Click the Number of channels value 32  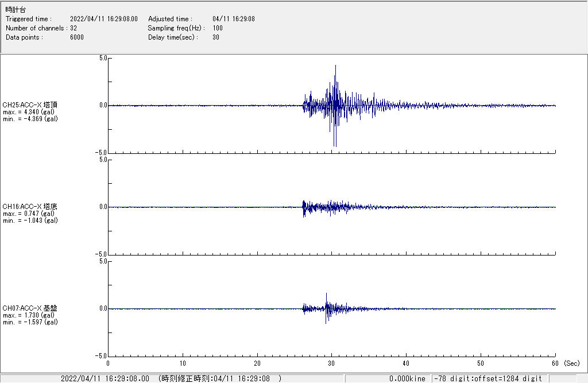[x=73, y=28]
